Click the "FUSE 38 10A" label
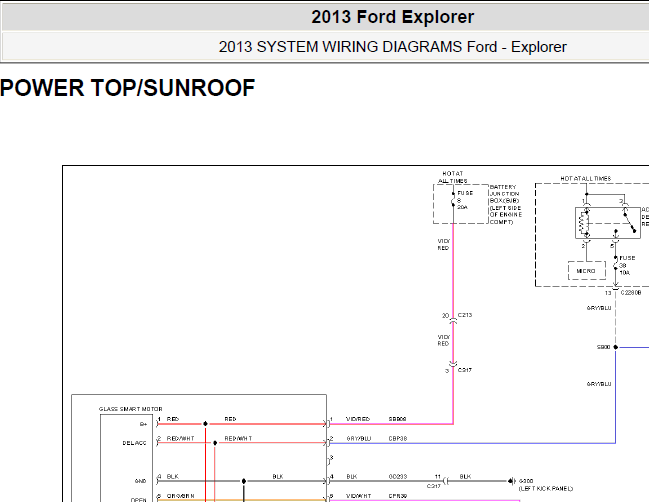 (x=626, y=265)
